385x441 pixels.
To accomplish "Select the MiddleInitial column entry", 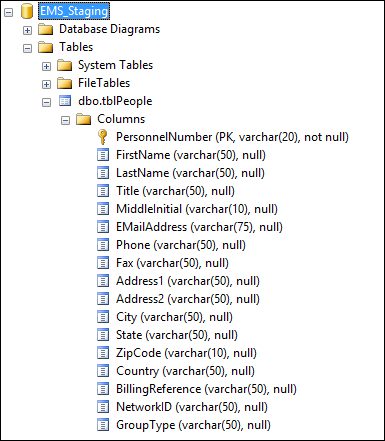I will click(x=197, y=209).
